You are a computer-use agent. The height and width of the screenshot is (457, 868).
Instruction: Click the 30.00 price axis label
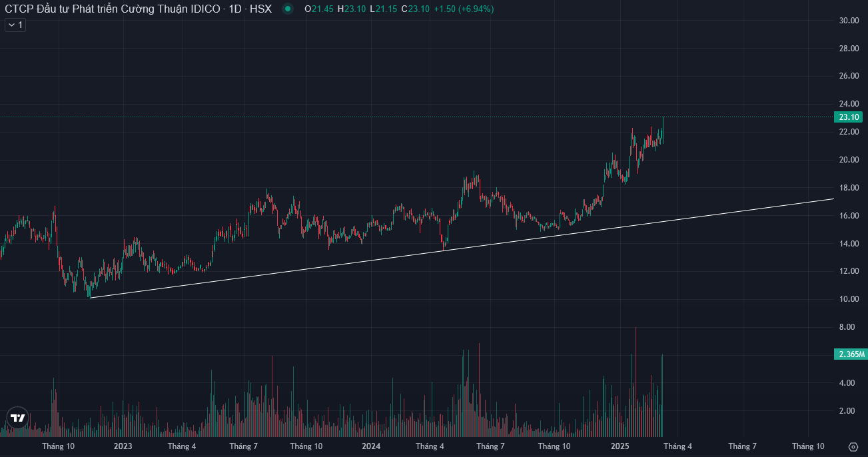(x=849, y=21)
